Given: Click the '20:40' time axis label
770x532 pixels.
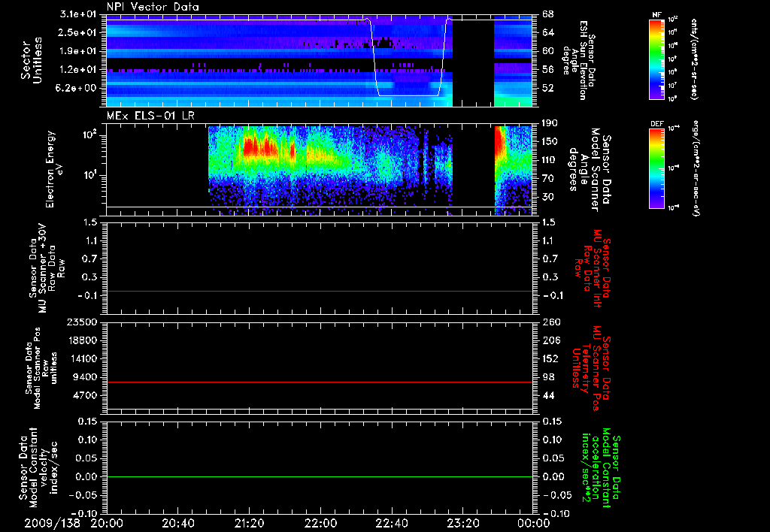Looking at the screenshot, I should point(177,523).
